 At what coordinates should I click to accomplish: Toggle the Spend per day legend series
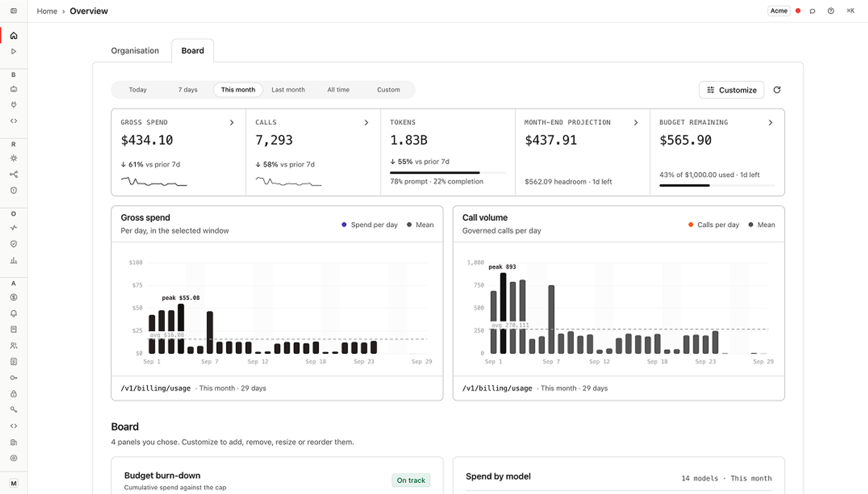click(x=369, y=225)
